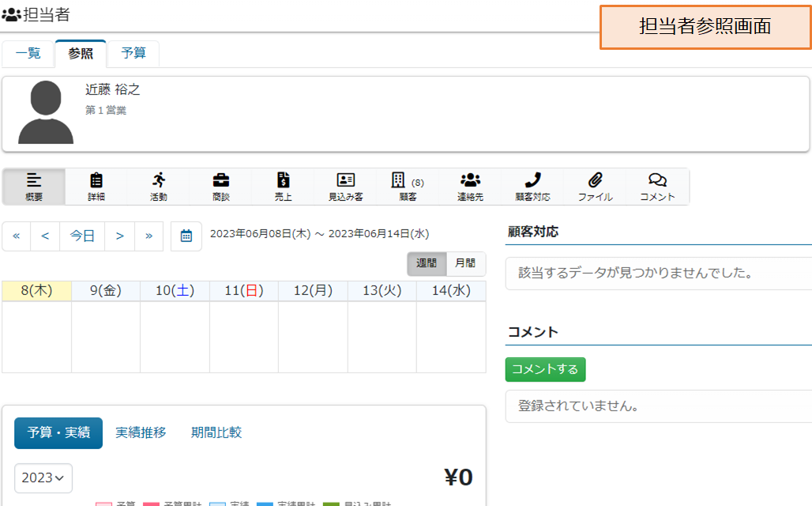Image resolution: width=812 pixels, height=506 pixels.
Task: Click the 13(火) calendar column header
Action: point(382,291)
